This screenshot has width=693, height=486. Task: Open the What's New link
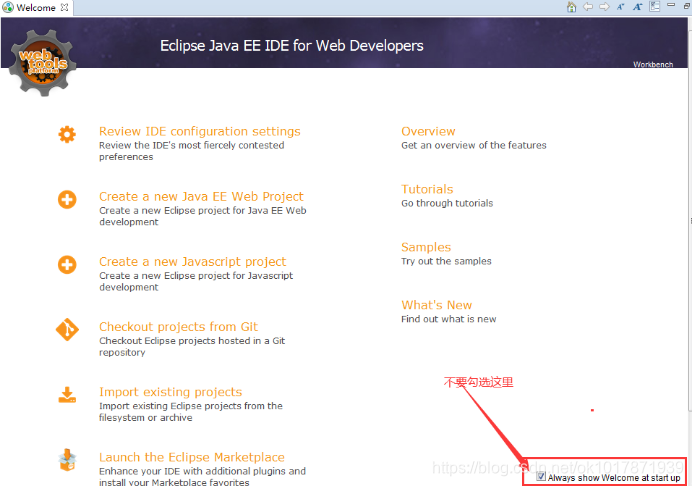click(x=437, y=305)
